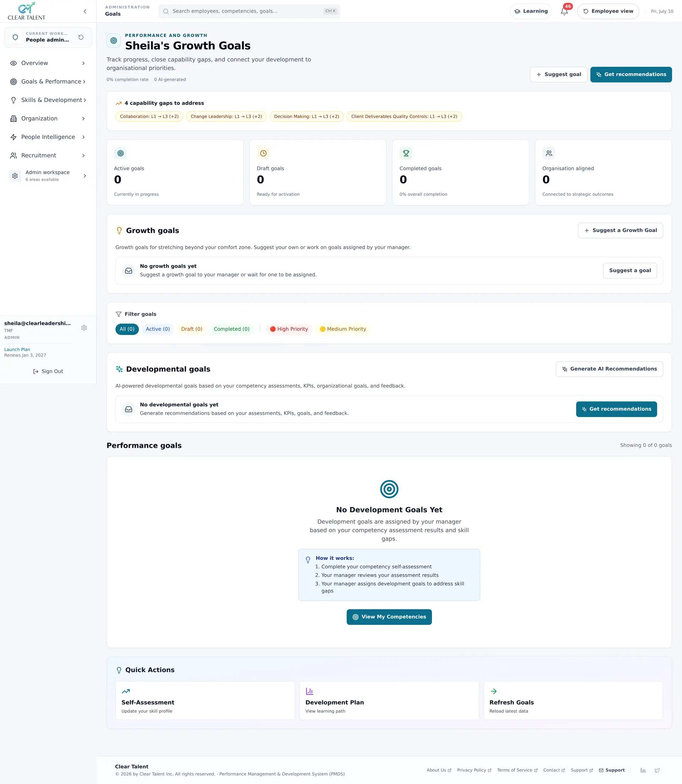Open the Terms of Service footer link
Screen dimensions: 682x784
pos(517,770)
